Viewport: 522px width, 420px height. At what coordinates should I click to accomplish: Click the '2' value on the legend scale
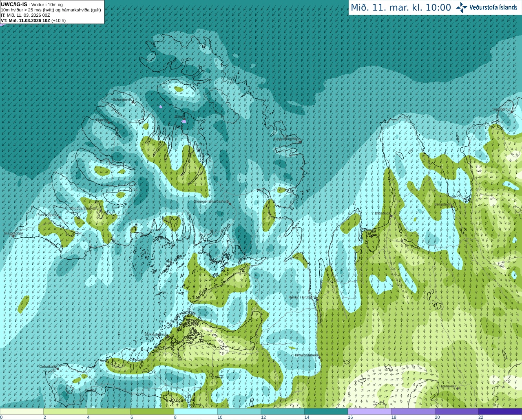(44, 417)
